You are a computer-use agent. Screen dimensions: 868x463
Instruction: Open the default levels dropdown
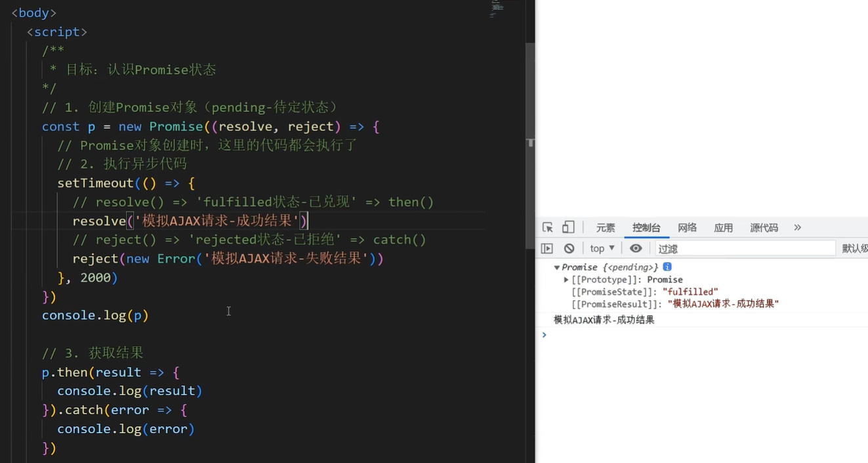coord(854,248)
